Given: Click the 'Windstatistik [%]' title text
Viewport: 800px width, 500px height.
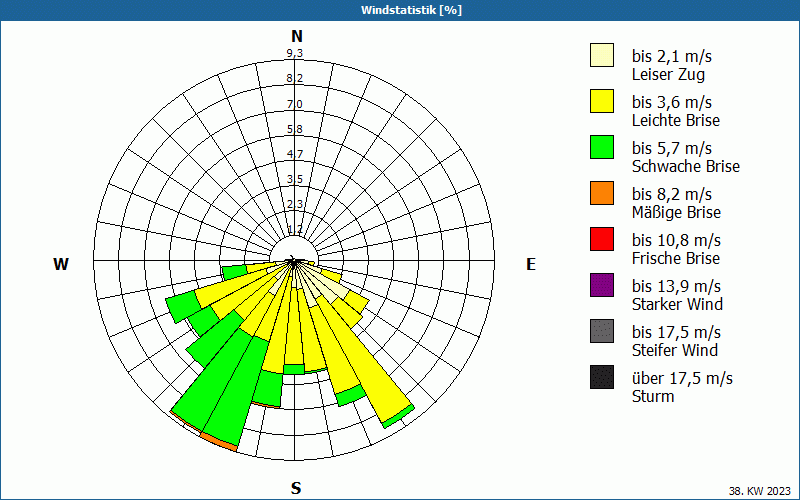Looking at the screenshot, I should point(411,10).
